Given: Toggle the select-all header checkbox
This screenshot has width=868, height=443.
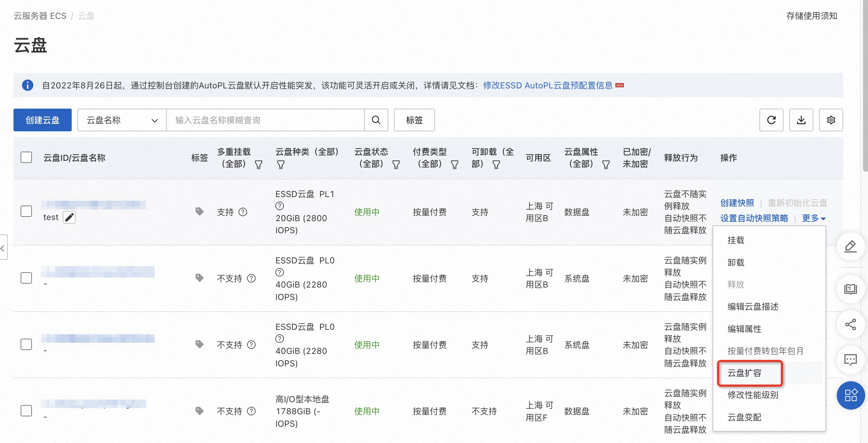Looking at the screenshot, I should point(26,157).
